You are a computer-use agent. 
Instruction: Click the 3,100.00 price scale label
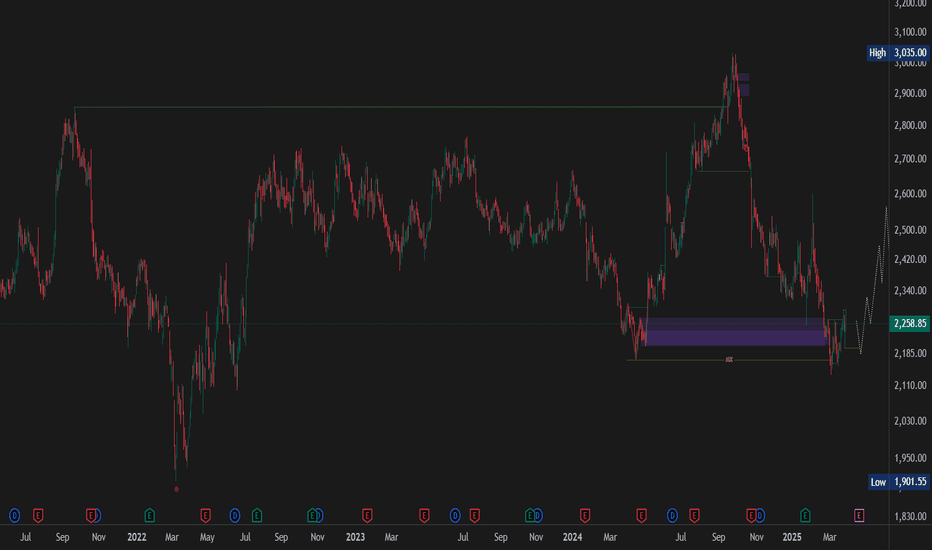coord(910,32)
